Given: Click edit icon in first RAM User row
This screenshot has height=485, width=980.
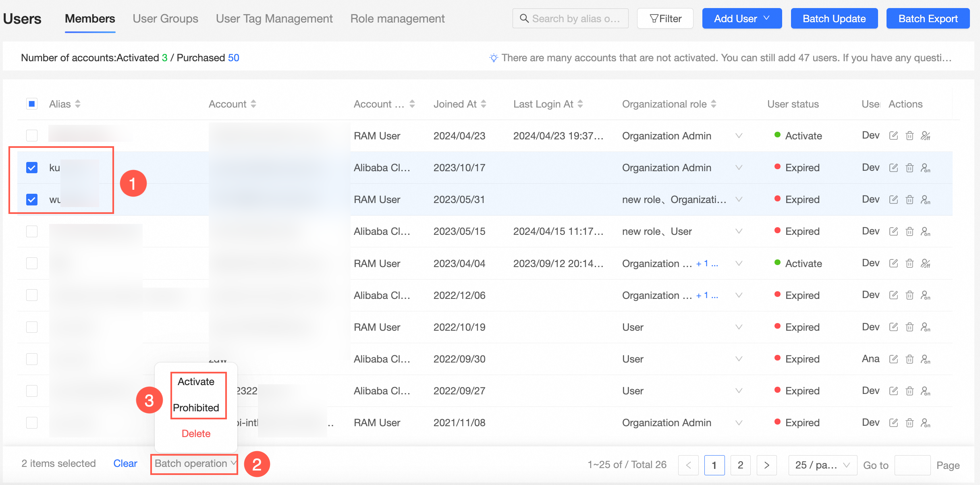Looking at the screenshot, I should [893, 136].
